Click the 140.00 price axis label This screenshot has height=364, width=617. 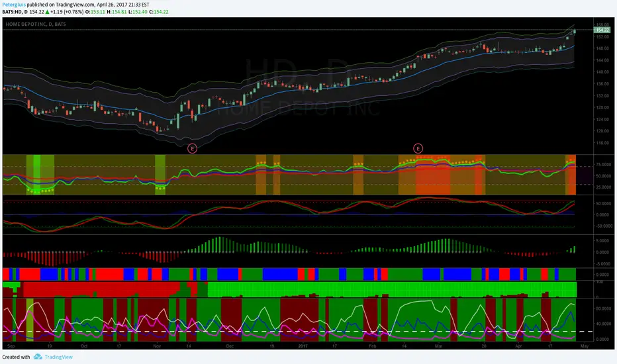coord(602,72)
